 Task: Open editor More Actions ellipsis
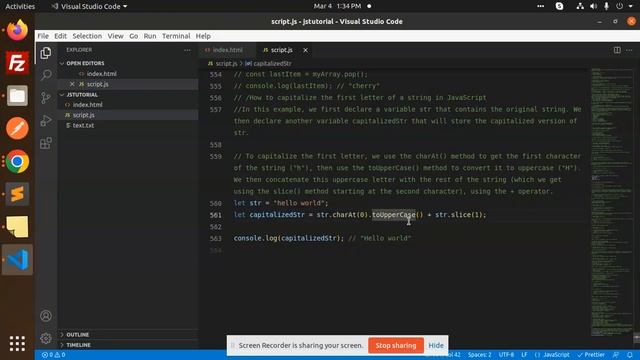[629, 50]
